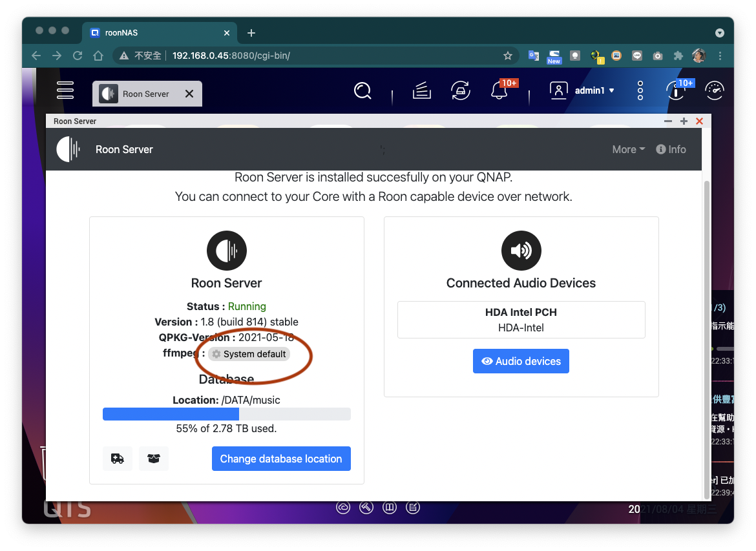Screen dimensions: 756x551
Task: Click the admin1 user avatar icon
Action: click(558, 90)
